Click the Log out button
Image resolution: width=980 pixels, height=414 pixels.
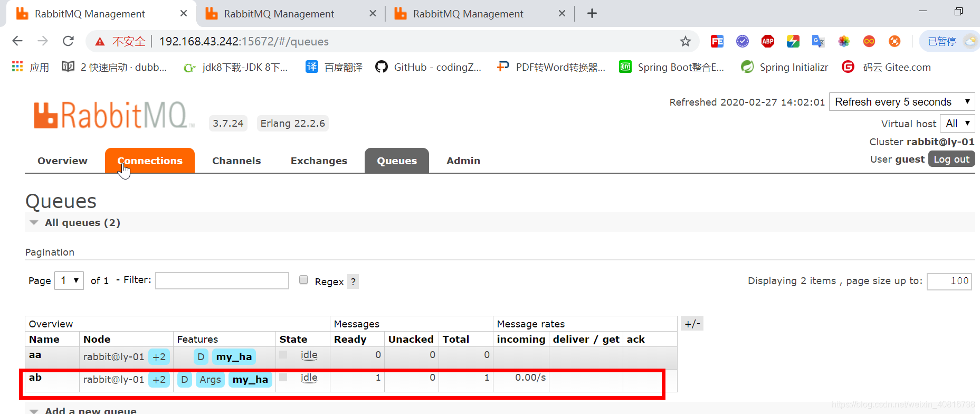tap(952, 159)
